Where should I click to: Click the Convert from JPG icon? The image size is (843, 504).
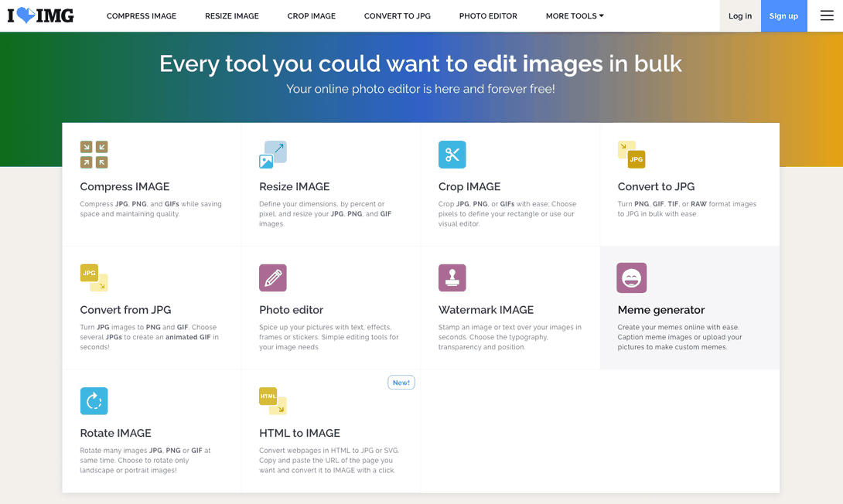94,278
